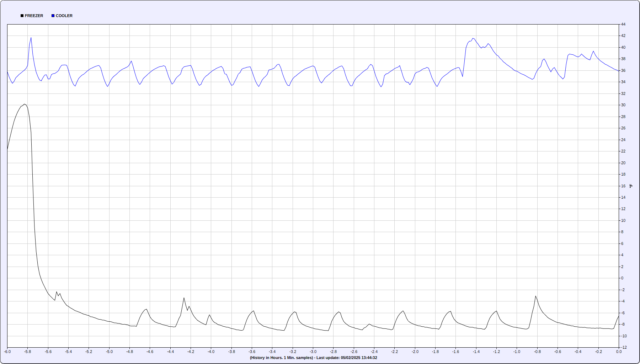
Task: Toggle the COOLER legend label
Action: (x=64, y=16)
